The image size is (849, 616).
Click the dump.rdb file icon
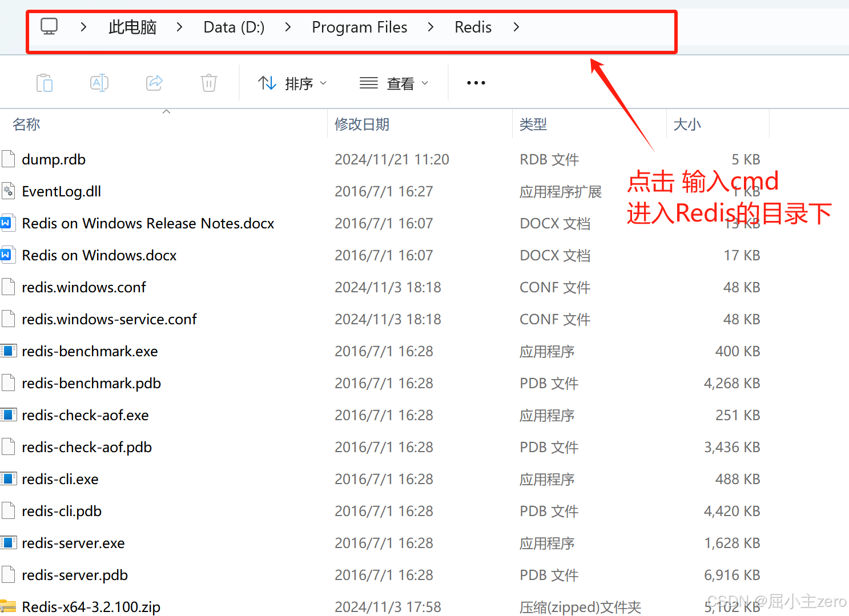tap(8, 159)
